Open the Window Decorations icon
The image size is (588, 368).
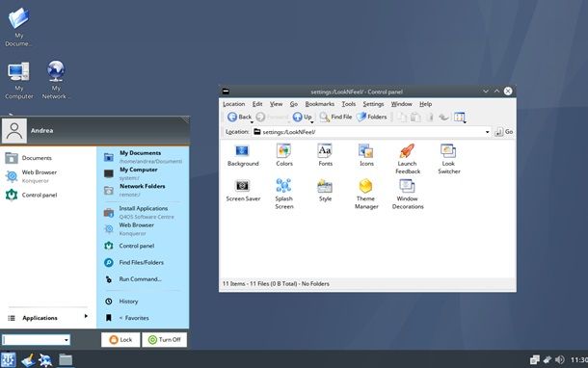[407, 186]
